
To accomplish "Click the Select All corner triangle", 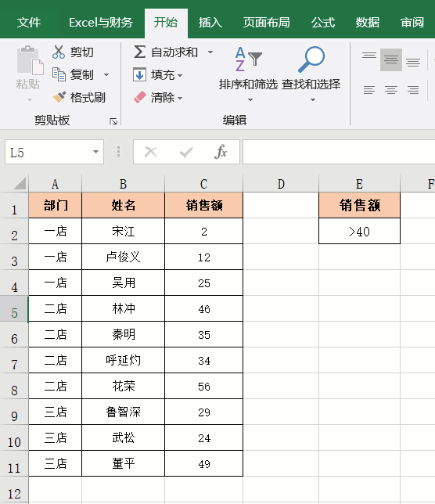I will coord(20,184).
